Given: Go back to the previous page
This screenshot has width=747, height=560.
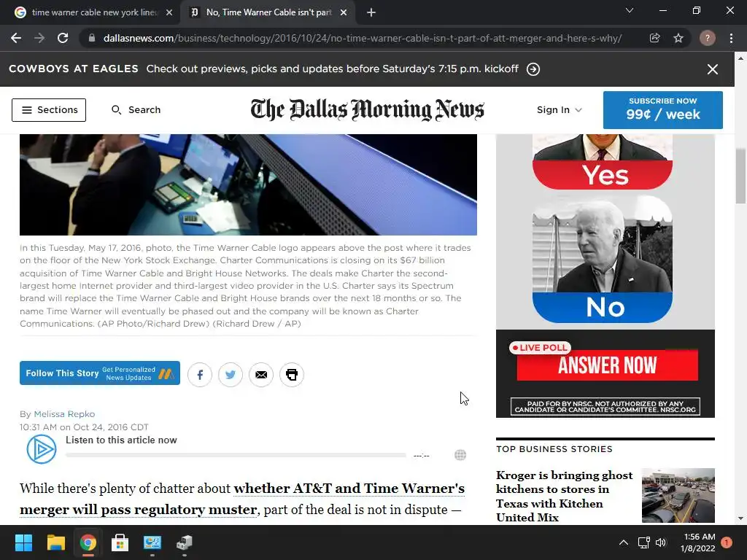Looking at the screenshot, I should 16,38.
